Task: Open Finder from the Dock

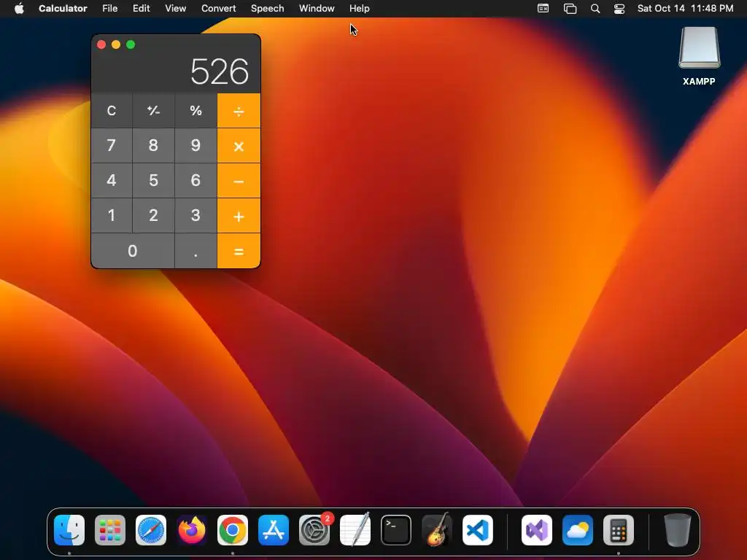Action: coord(69,530)
